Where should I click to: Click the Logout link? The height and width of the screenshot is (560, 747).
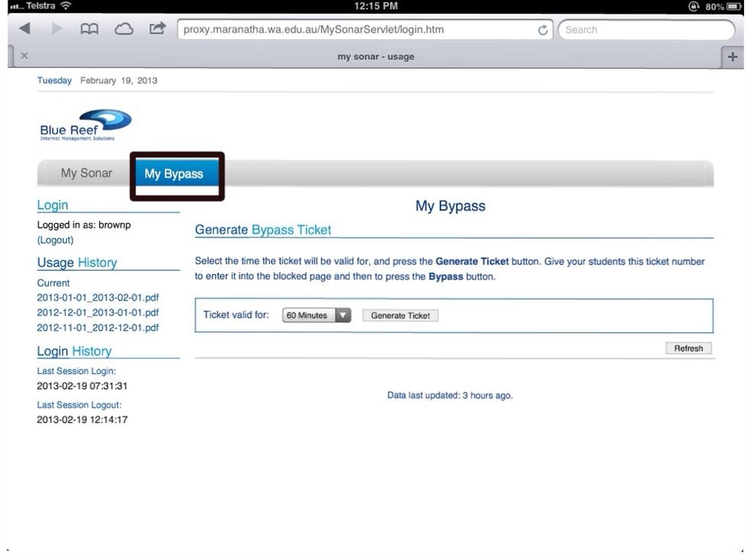pyautogui.click(x=56, y=240)
